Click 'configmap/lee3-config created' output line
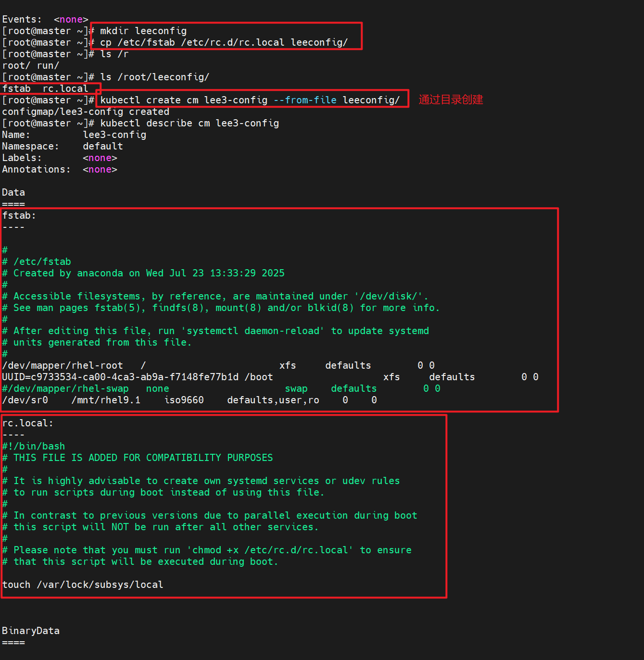 pos(86,112)
